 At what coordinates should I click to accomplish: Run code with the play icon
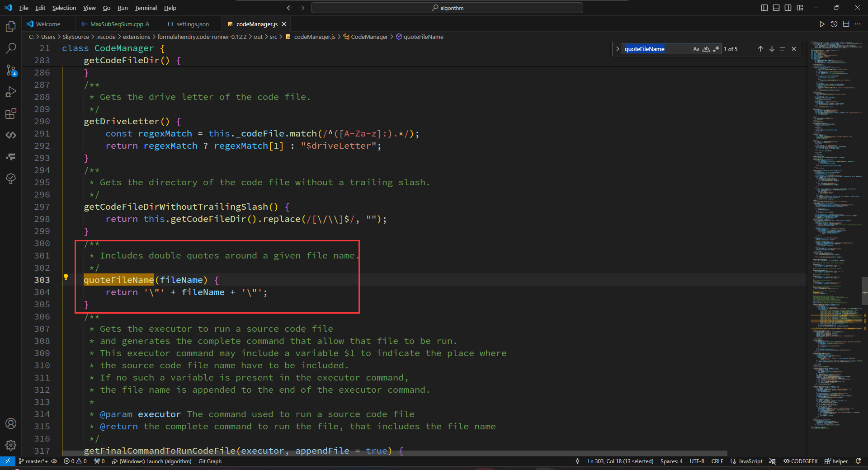(822, 24)
